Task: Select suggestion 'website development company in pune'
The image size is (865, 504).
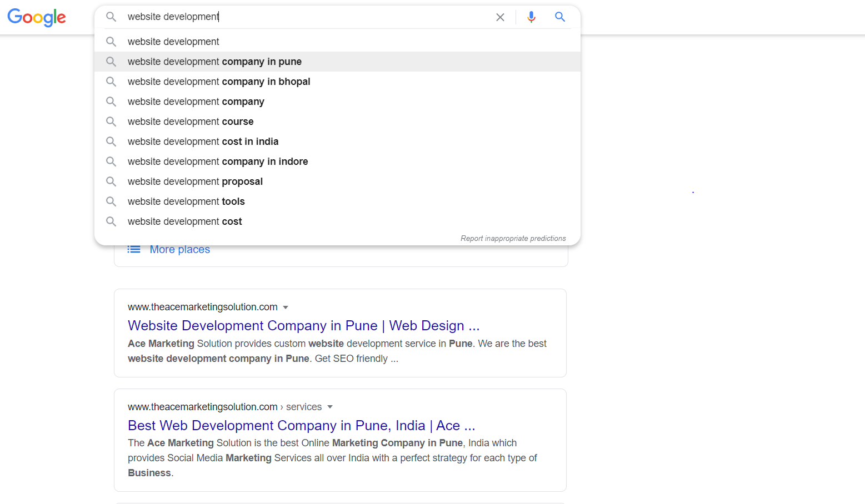Action: coord(337,62)
